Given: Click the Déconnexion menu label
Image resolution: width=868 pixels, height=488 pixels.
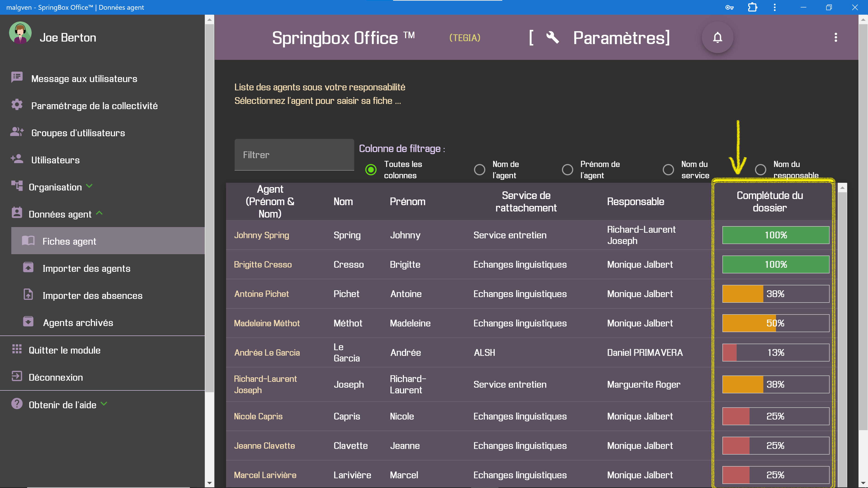Looking at the screenshot, I should [x=56, y=377].
